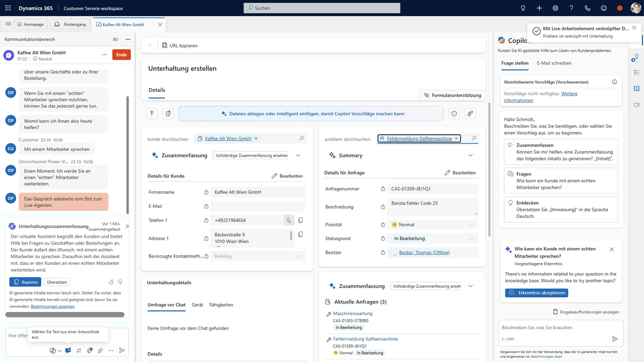
Task: Open the Statusgrund dropdown
Action: pyautogui.click(x=432, y=239)
